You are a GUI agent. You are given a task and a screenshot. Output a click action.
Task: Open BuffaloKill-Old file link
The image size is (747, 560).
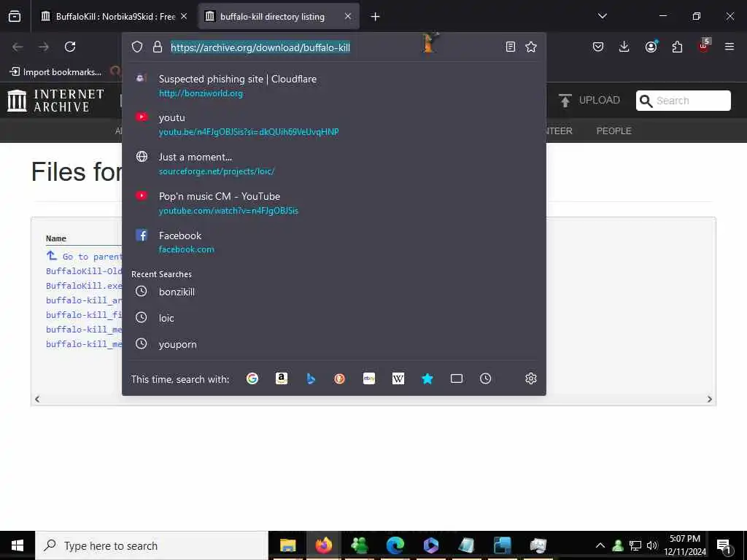(84, 271)
